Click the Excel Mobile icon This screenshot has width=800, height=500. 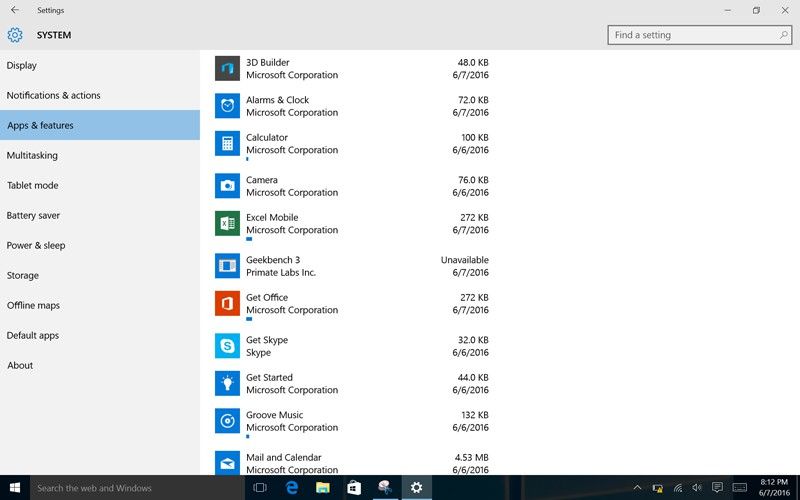pyautogui.click(x=227, y=223)
